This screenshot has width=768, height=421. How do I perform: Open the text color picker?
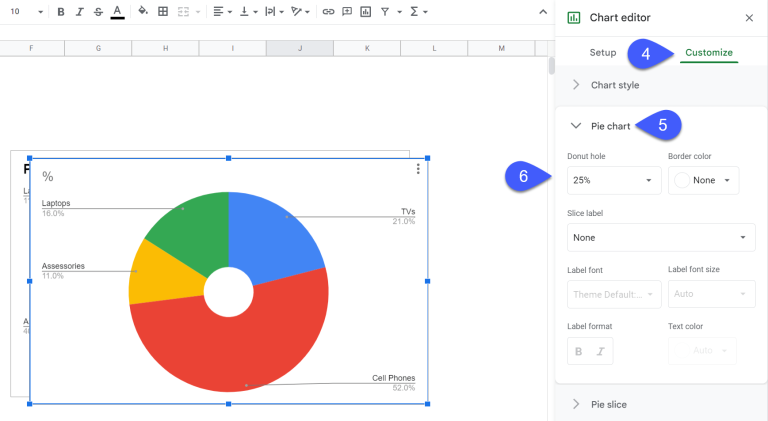[117, 12]
